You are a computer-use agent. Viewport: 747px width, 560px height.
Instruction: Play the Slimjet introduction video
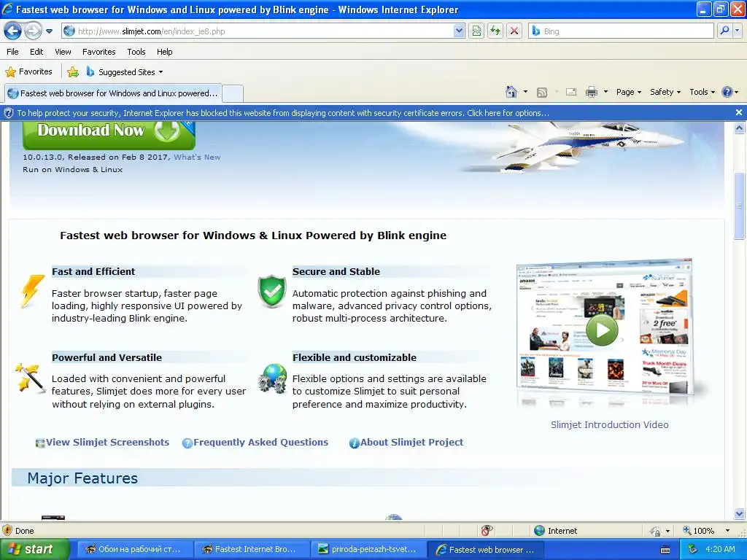(x=602, y=330)
